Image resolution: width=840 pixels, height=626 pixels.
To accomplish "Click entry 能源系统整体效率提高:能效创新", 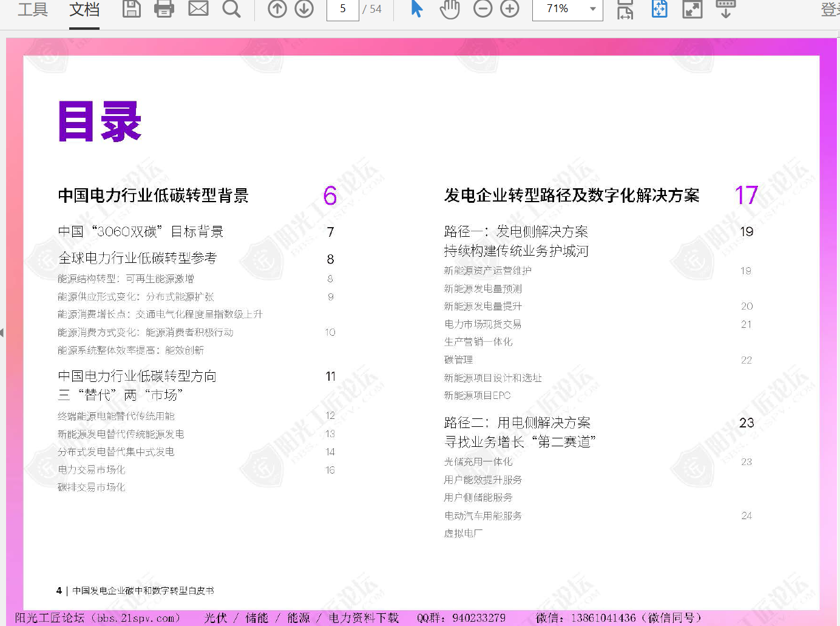I will (131, 350).
